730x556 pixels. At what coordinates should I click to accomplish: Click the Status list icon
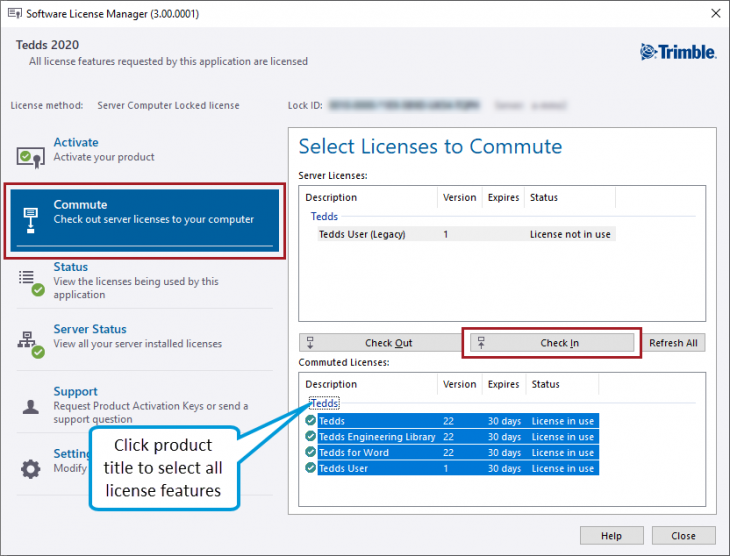coord(31,282)
